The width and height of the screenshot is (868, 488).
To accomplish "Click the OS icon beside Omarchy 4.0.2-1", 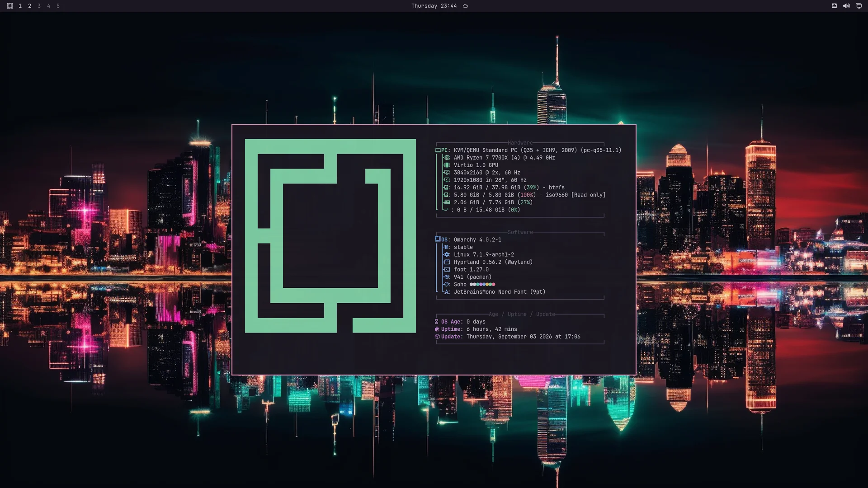I will pyautogui.click(x=438, y=239).
